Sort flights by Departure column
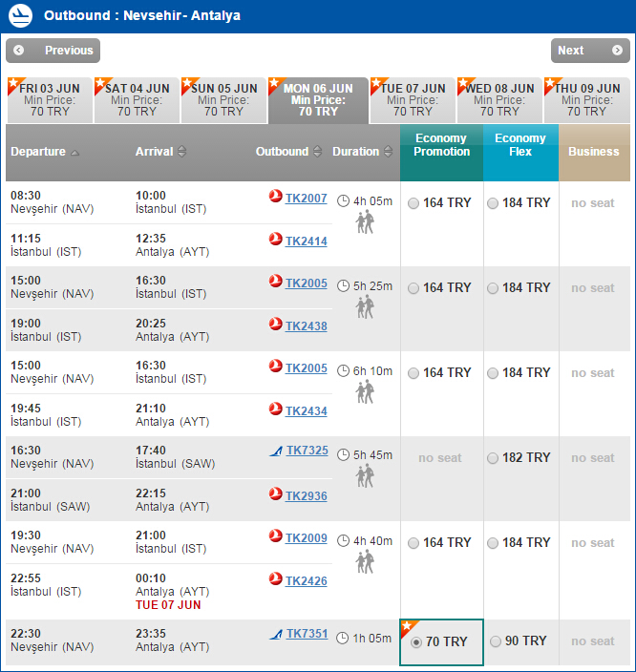The width and height of the screenshot is (636, 672). click(x=45, y=152)
